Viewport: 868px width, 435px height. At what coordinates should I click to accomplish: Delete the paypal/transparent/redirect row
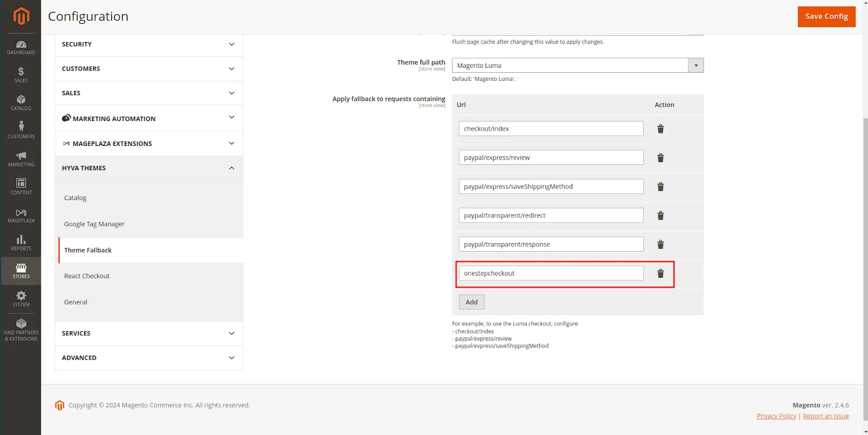point(660,216)
